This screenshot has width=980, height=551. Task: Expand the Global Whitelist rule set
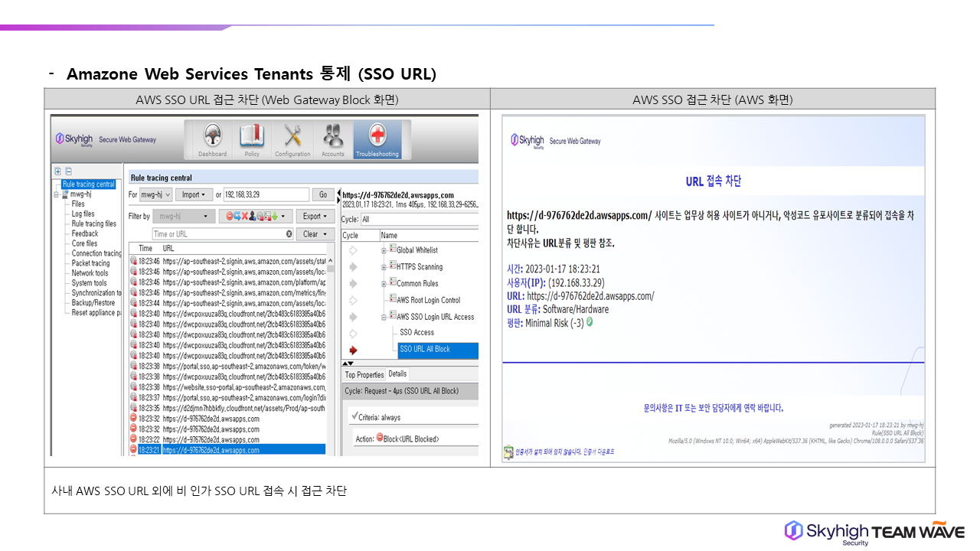tap(384, 250)
